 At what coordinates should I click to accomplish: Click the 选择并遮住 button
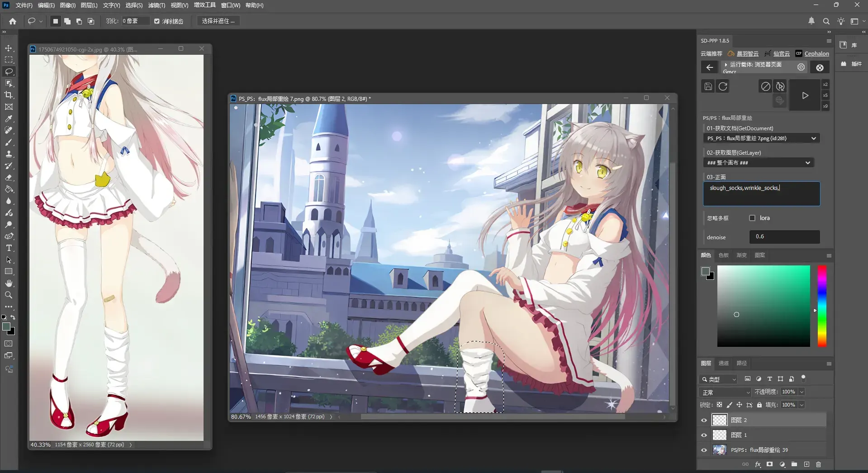[x=218, y=21]
